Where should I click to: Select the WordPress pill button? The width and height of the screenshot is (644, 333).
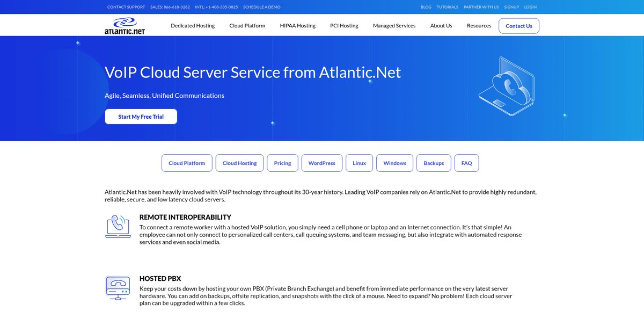pyautogui.click(x=321, y=163)
